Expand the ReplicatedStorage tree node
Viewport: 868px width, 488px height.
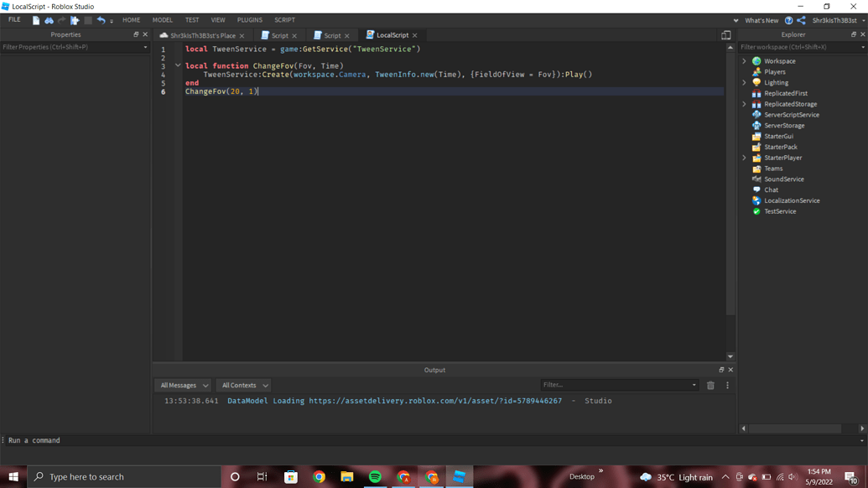pos(744,104)
